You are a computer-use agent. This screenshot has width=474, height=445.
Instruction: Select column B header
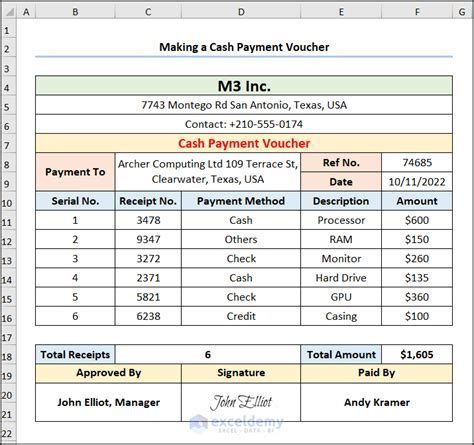click(x=75, y=12)
